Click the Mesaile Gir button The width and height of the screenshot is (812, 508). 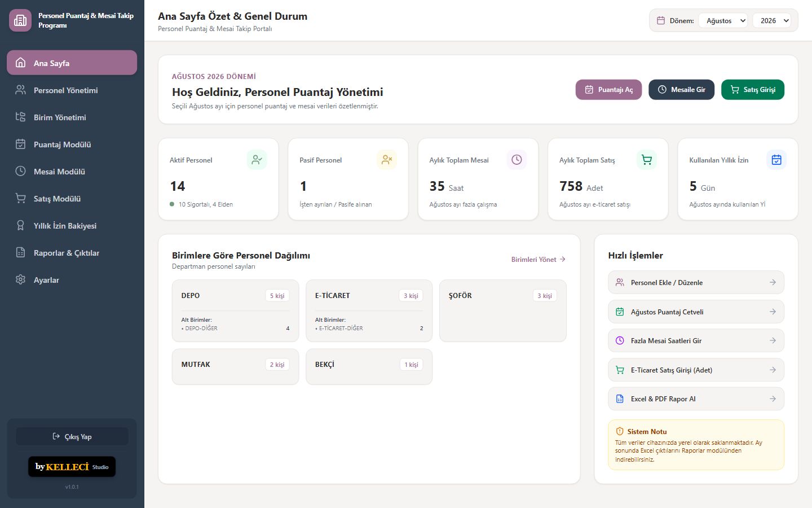tap(681, 90)
